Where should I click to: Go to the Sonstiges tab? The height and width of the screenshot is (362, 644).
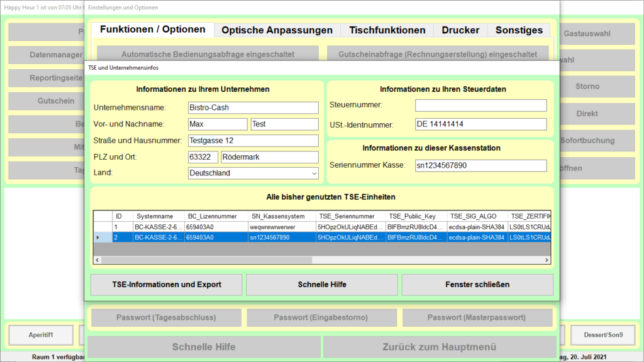(x=519, y=30)
